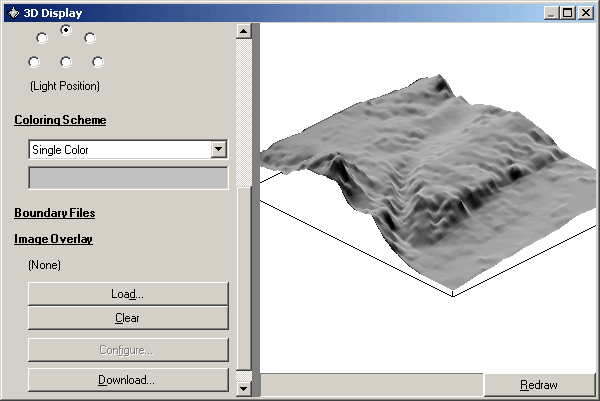Click the scroll down arrow of the options panel
This screenshot has width=600, height=401.
point(244,389)
